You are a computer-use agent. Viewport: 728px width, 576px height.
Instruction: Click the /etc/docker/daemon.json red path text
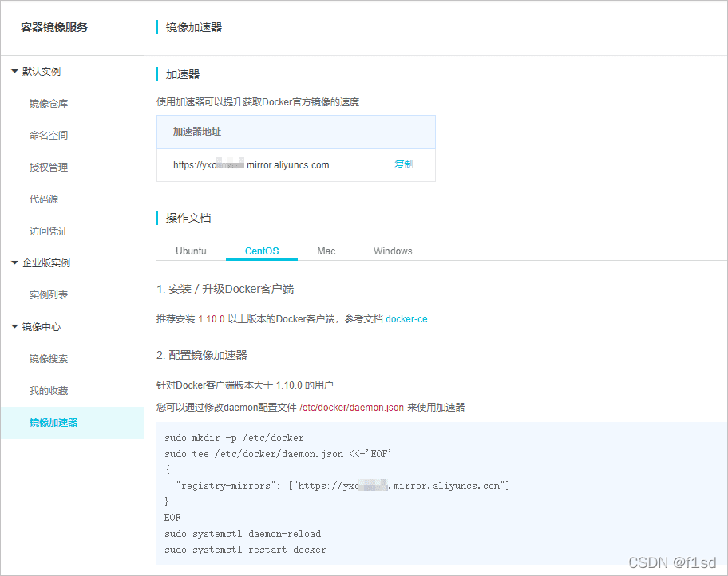(x=351, y=408)
